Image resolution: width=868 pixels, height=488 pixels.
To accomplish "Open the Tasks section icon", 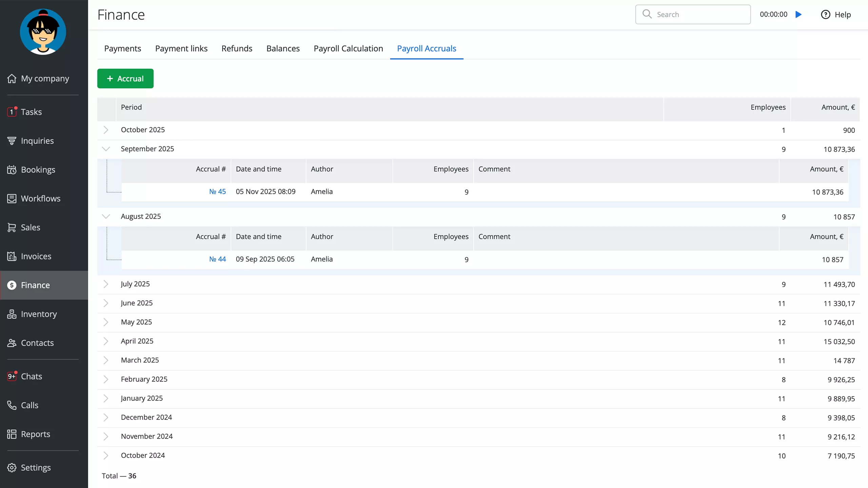I will [x=12, y=112].
